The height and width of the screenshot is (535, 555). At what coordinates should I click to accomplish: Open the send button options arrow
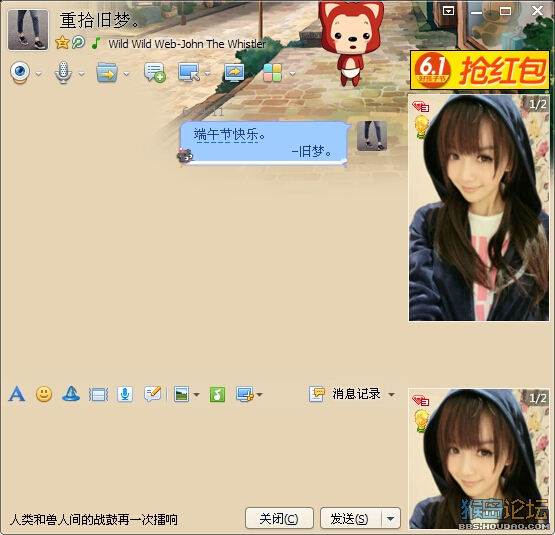(x=391, y=519)
